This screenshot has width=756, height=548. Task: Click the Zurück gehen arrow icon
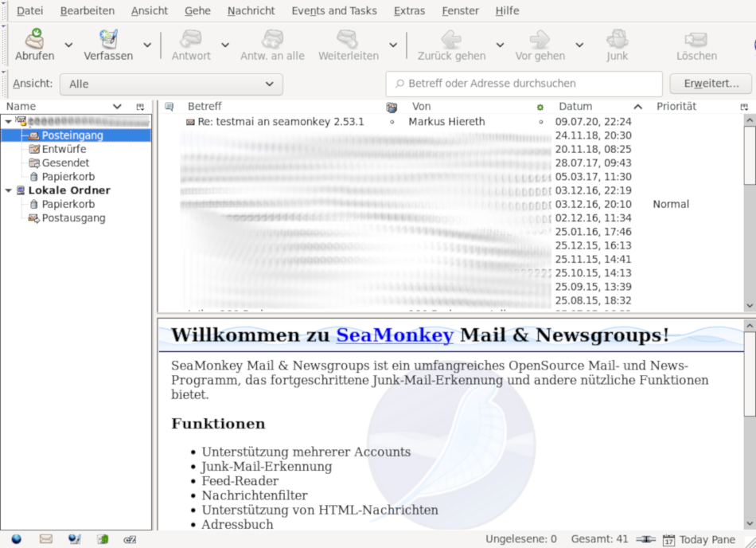tap(451, 39)
